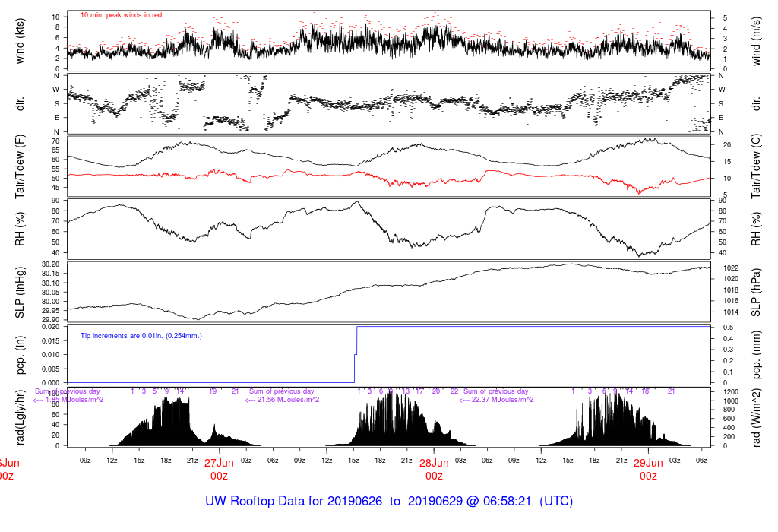Click the '22.37 MJoules/m^2' radiation sum
The height and width of the screenshot is (532, 778).
[502, 400]
